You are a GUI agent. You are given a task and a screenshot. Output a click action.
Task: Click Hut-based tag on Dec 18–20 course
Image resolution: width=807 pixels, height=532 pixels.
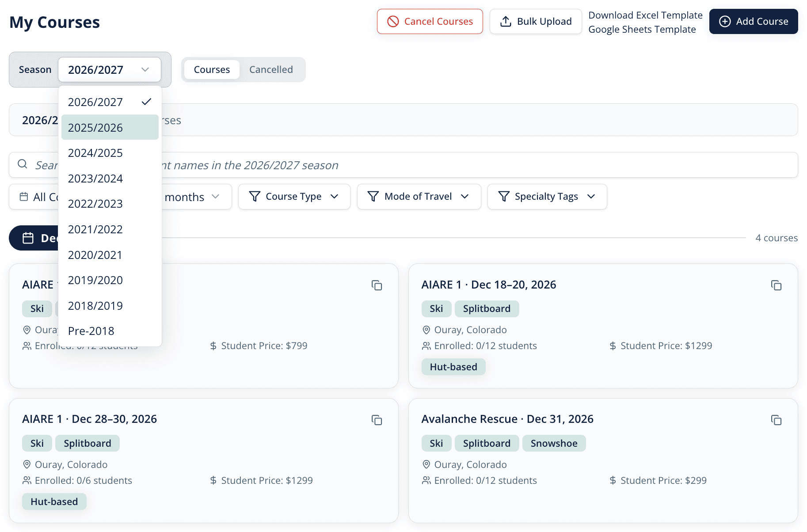point(453,367)
